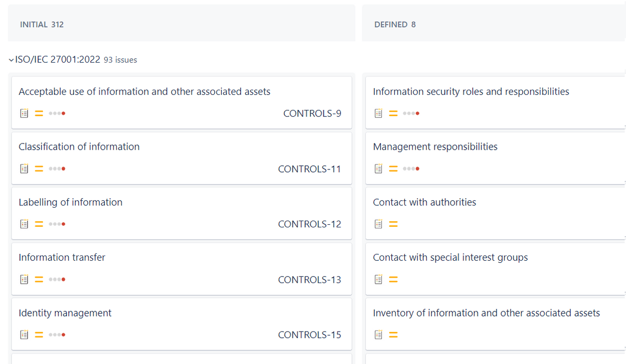Image resolution: width=626 pixels, height=364 pixels.
Task: Click issue type icon on Management responsibilities card
Action: (x=379, y=169)
